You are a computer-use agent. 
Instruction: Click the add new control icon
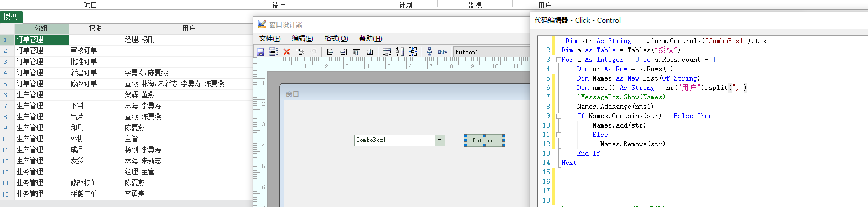(x=300, y=52)
